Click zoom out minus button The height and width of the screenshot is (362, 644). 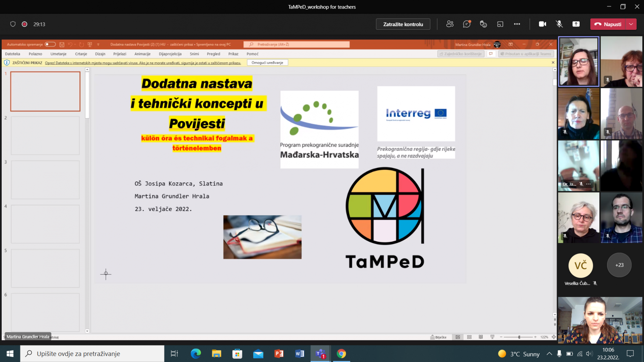pyautogui.click(x=501, y=337)
